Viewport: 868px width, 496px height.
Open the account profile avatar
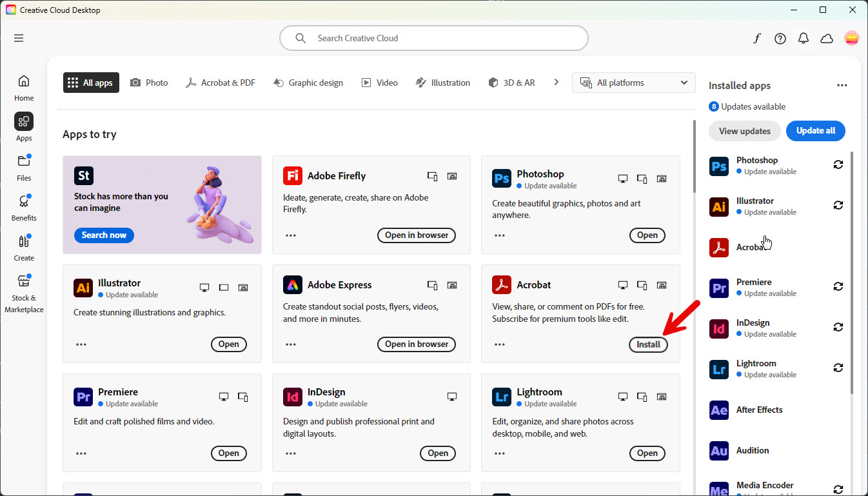tap(852, 38)
